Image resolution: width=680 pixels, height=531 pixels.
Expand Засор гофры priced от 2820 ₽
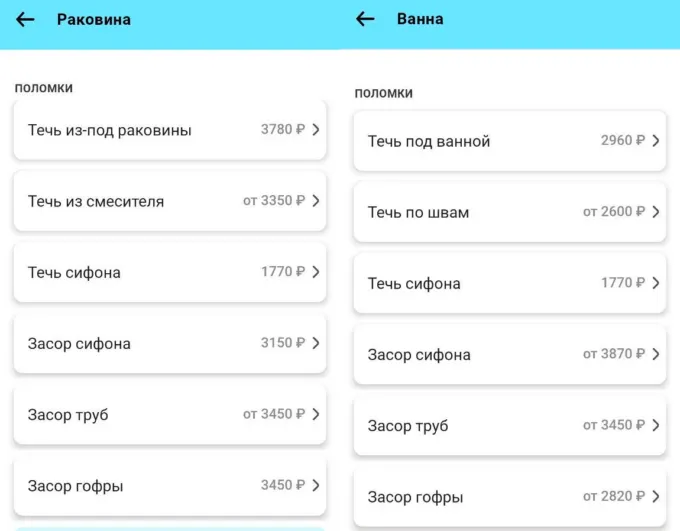pos(509,497)
